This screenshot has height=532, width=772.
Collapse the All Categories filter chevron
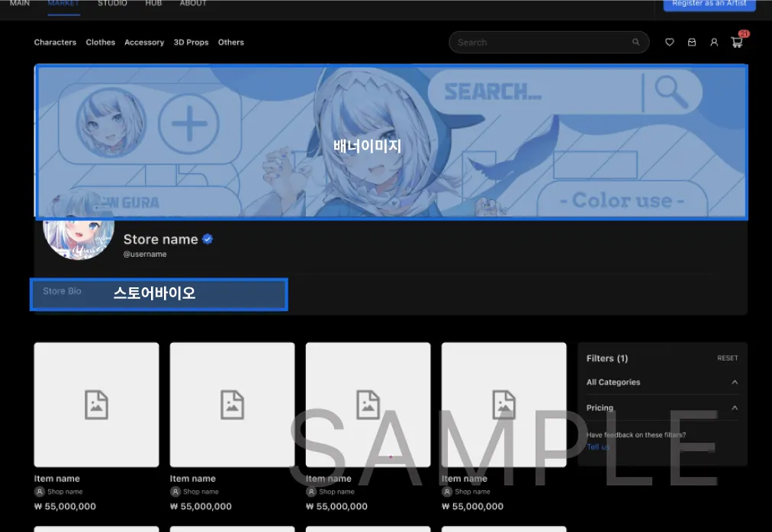(735, 383)
